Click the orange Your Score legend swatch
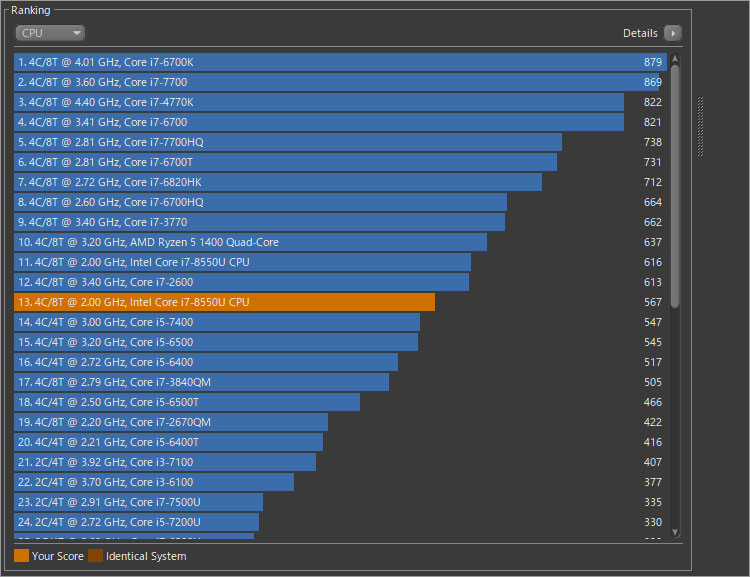Viewport: 750px width, 577px height. 21,556
